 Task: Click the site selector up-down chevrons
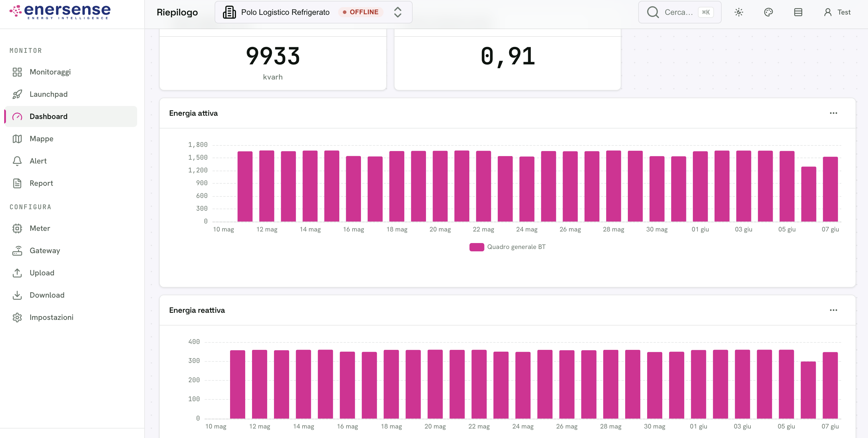(397, 12)
